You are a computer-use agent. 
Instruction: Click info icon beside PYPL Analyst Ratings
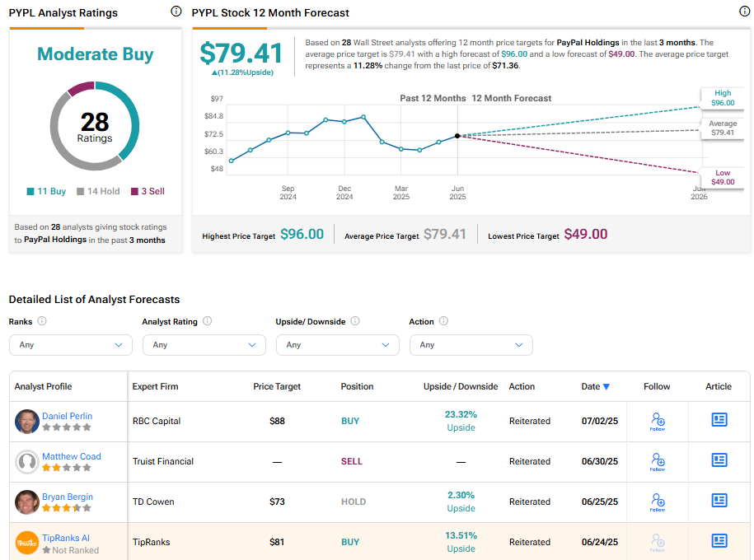[x=176, y=12]
